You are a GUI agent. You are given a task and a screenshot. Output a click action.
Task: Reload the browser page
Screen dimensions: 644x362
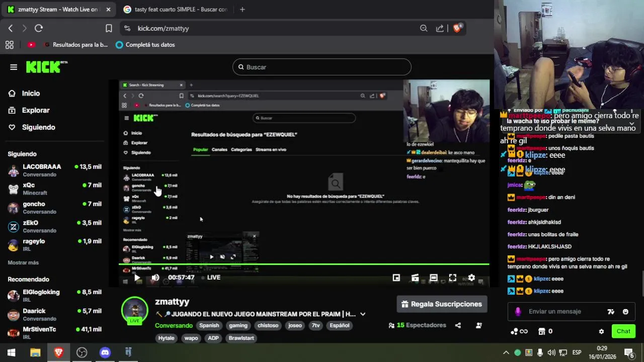coord(39,29)
